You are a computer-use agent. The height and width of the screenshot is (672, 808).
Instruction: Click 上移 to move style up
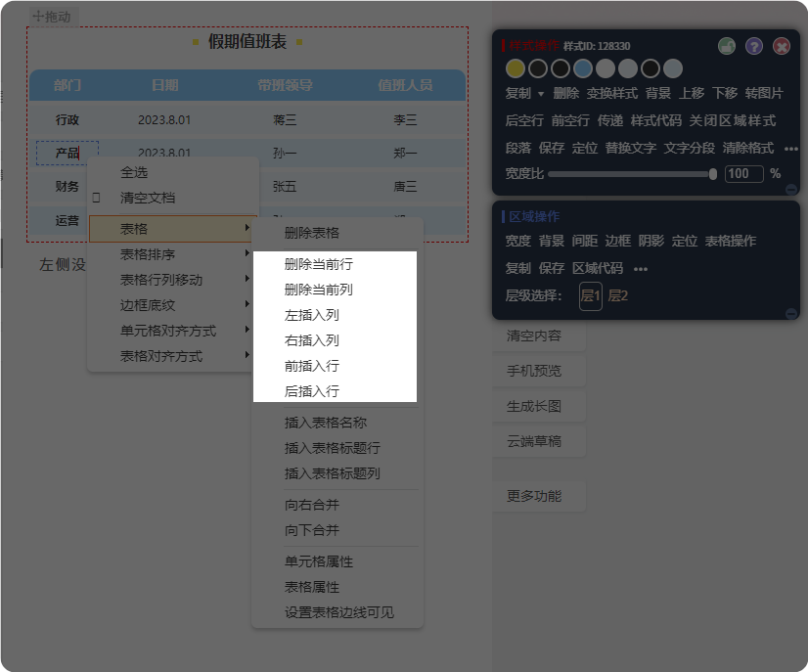(692, 93)
